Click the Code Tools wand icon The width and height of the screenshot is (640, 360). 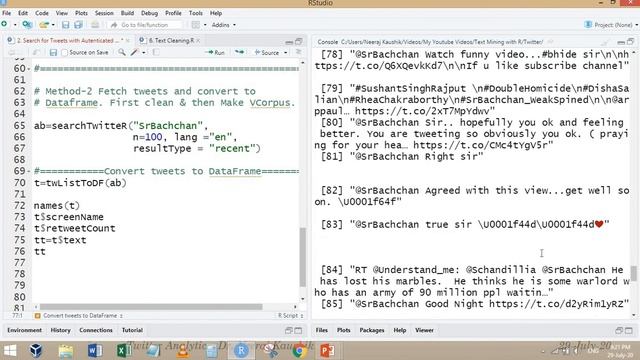(x=135, y=52)
